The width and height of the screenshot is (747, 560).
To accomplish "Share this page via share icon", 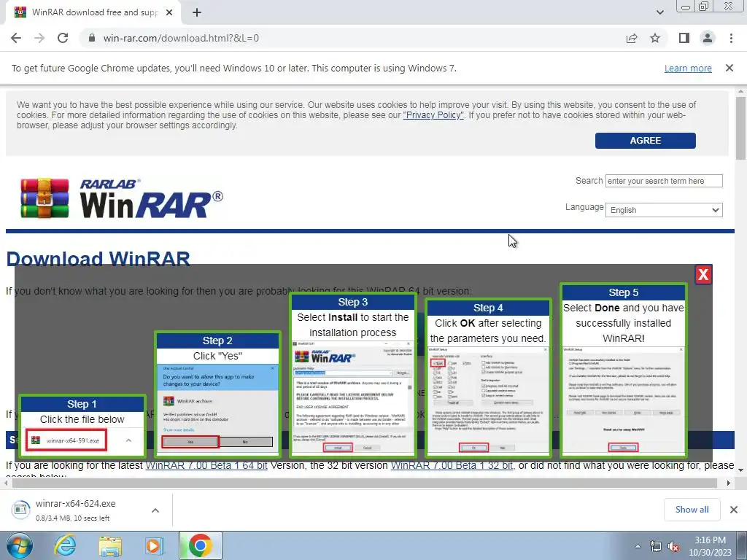I will click(x=632, y=38).
